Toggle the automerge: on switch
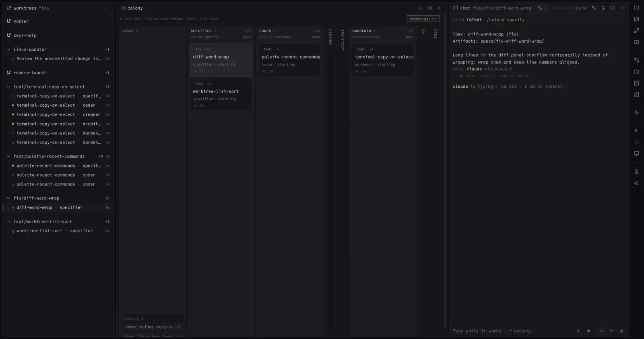The height and width of the screenshot is (339, 644). (423, 19)
